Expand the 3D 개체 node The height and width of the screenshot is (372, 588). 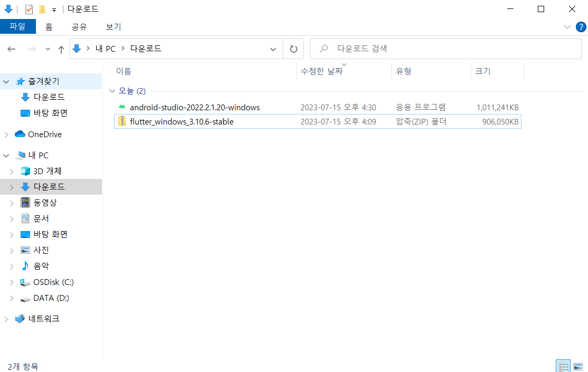[x=12, y=171]
